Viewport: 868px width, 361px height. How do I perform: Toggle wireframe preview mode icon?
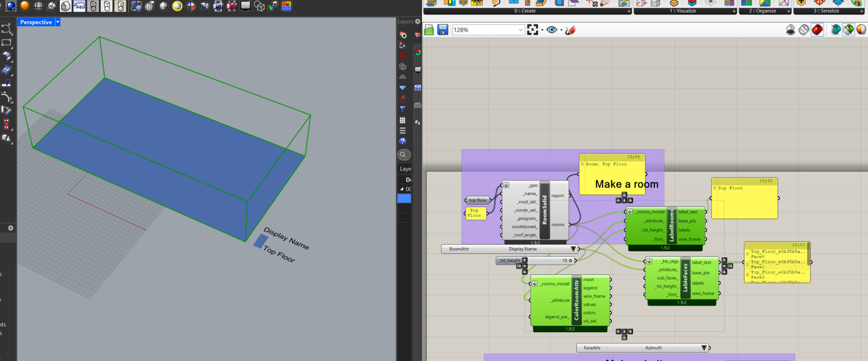(804, 30)
